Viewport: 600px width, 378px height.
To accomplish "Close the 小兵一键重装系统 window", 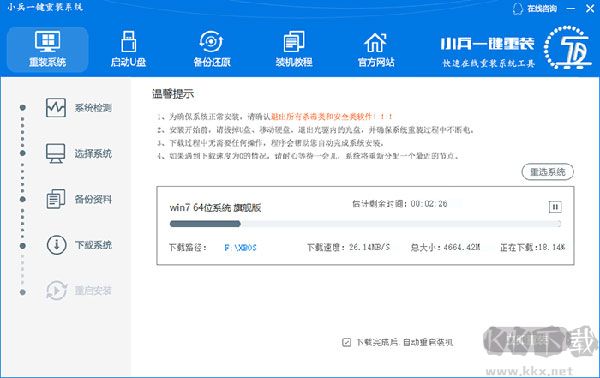I will [590, 8].
